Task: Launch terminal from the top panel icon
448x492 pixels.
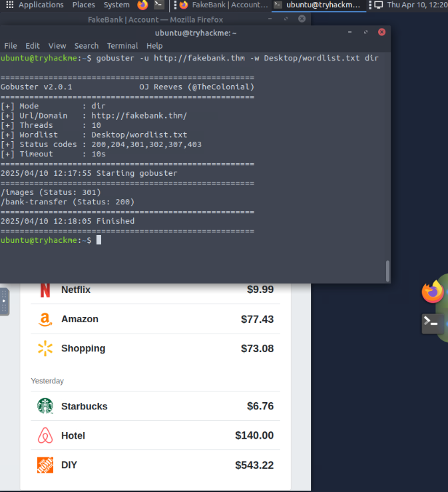Action: (x=158, y=5)
